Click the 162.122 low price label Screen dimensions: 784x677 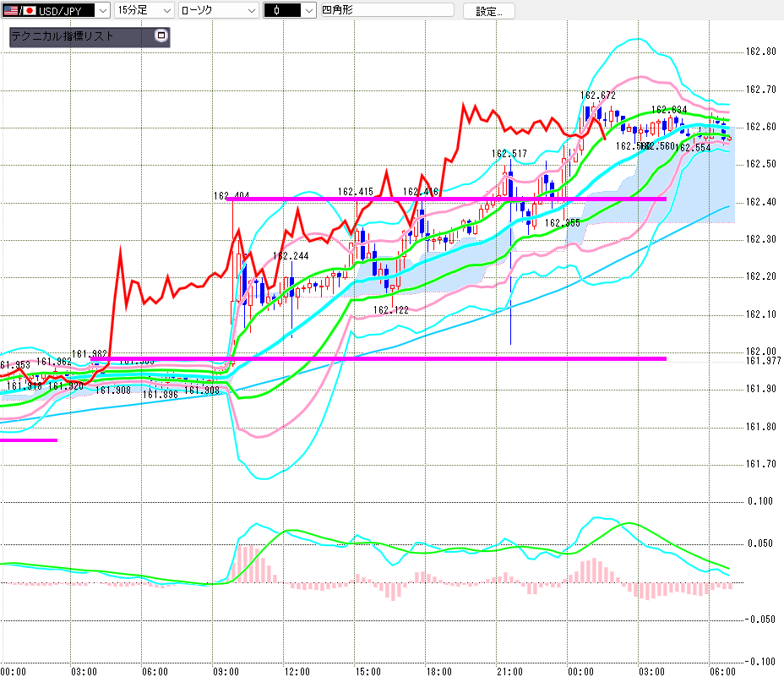tap(391, 310)
